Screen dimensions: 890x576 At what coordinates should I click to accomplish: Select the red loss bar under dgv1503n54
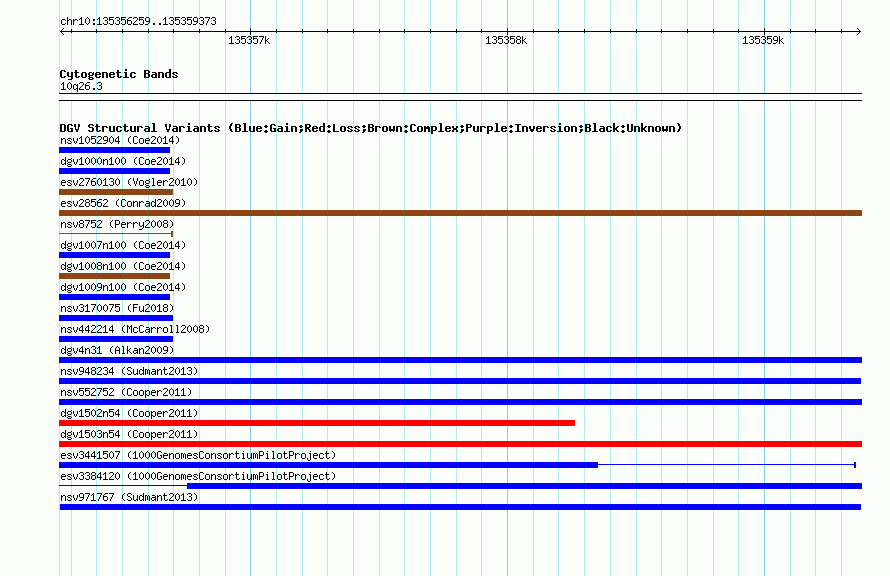click(460, 444)
